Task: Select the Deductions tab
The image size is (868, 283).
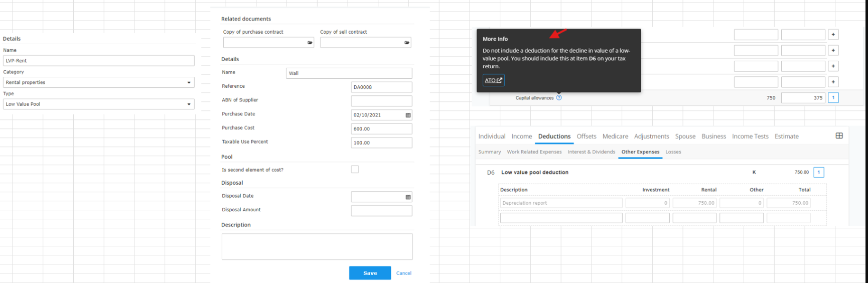Action: (554, 136)
